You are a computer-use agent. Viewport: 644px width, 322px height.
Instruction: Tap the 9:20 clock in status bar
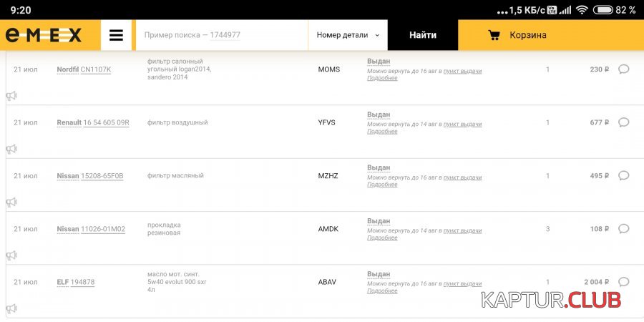(21, 10)
